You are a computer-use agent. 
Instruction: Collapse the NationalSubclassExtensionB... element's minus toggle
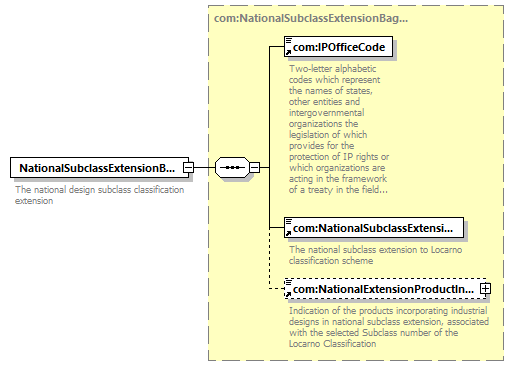tap(188, 167)
